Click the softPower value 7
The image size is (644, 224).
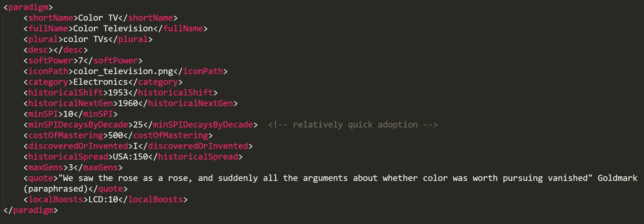(x=81, y=61)
